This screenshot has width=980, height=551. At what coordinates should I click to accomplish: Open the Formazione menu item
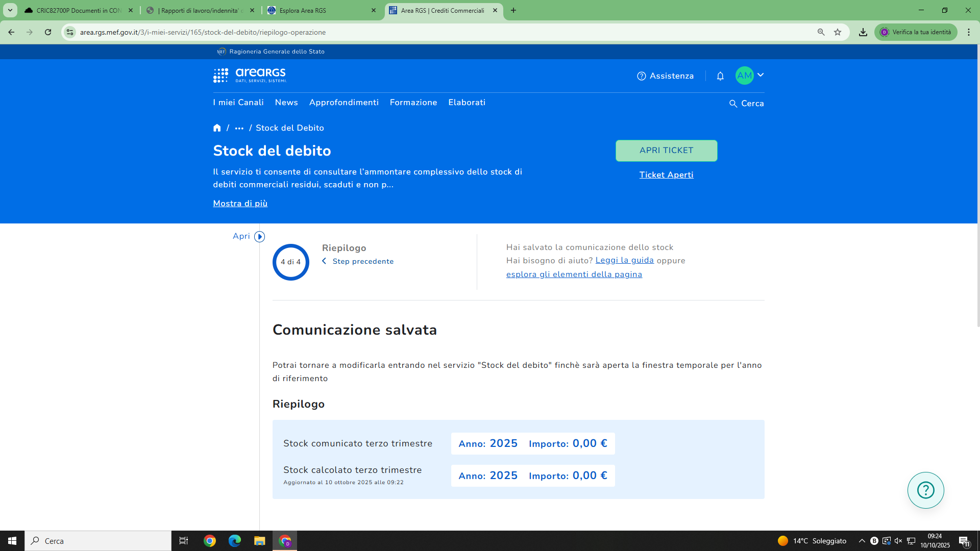tap(413, 103)
